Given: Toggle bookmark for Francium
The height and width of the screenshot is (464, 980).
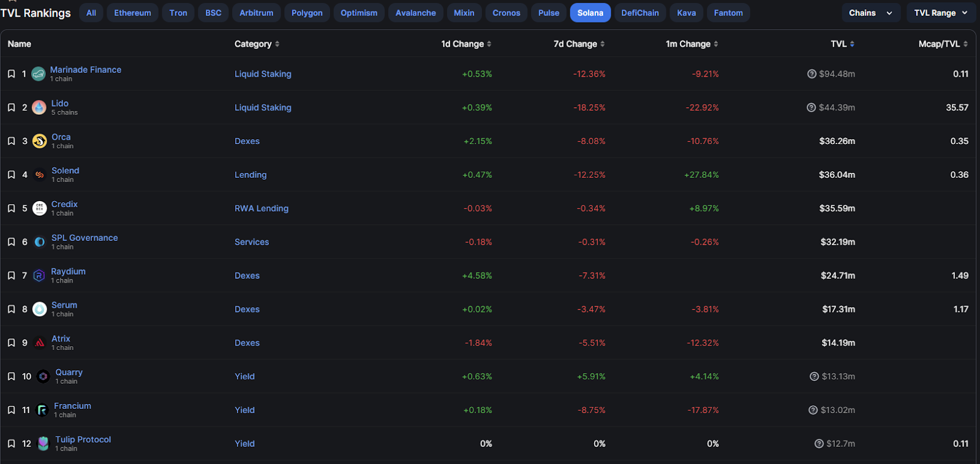Looking at the screenshot, I should pyautogui.click(x=11, y=410).
